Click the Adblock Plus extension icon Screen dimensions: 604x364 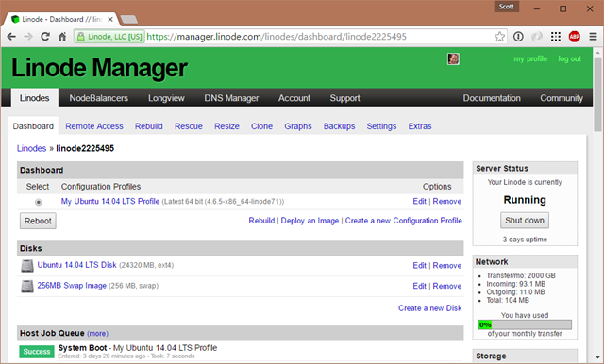click(x=575, y=37)
